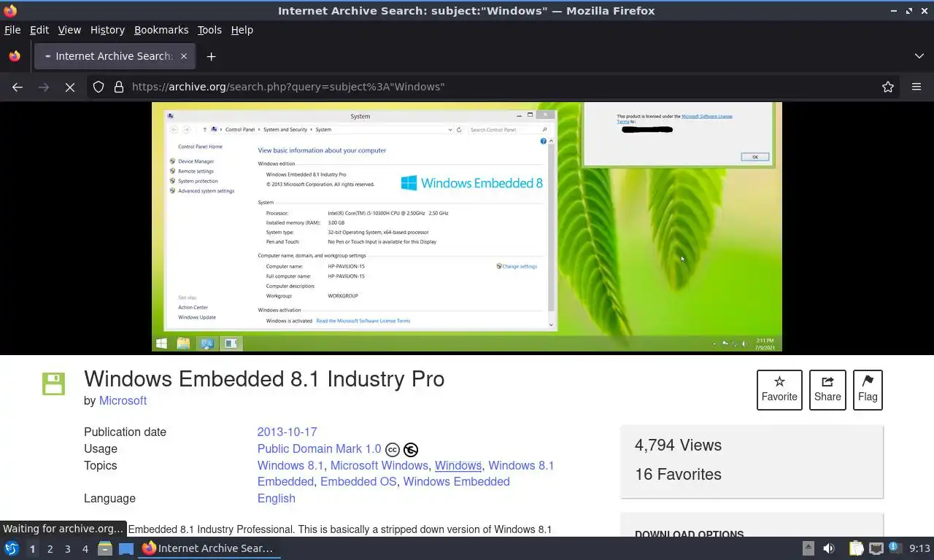Switch to workspace 3
This screenshot has width=934, height=560.
[67, 548]
